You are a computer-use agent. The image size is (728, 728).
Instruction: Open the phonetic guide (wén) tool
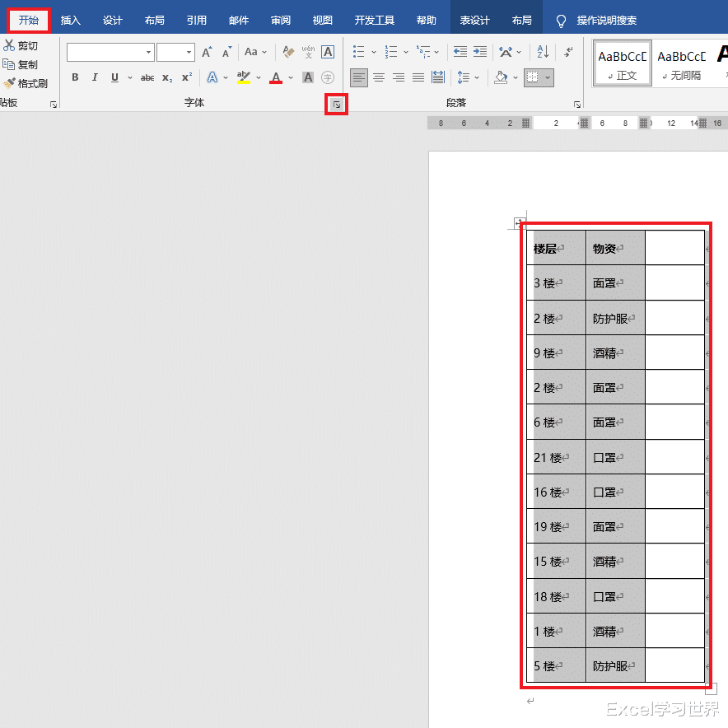pos(308,52)
